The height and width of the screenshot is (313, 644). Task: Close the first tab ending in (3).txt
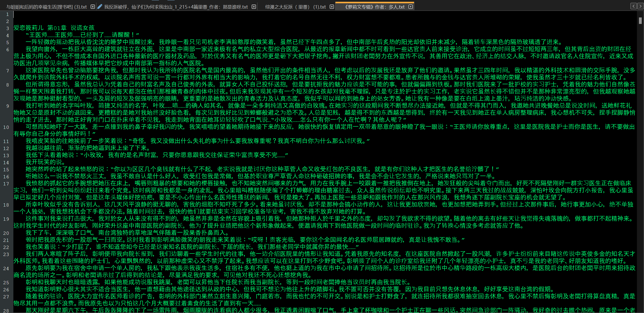point(93,7)
